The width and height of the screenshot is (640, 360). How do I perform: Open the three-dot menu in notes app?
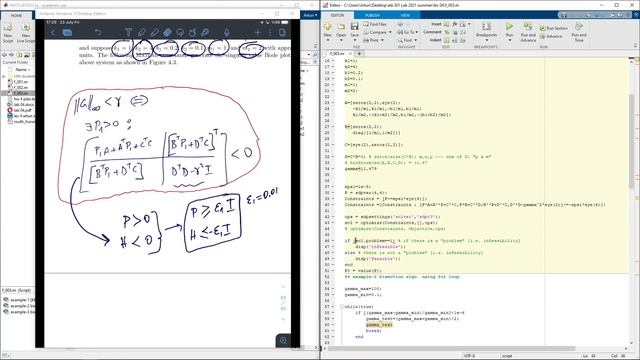coord(269,32)
